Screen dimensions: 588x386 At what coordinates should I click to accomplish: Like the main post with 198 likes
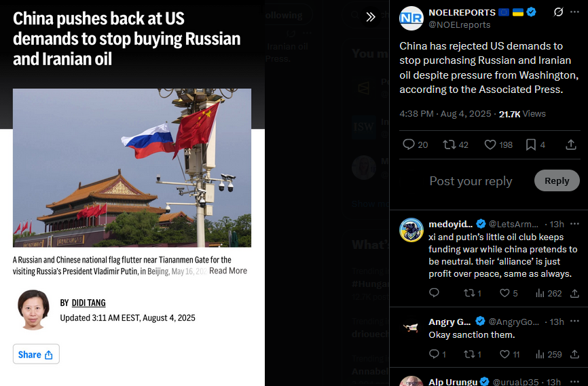[498, 144]
